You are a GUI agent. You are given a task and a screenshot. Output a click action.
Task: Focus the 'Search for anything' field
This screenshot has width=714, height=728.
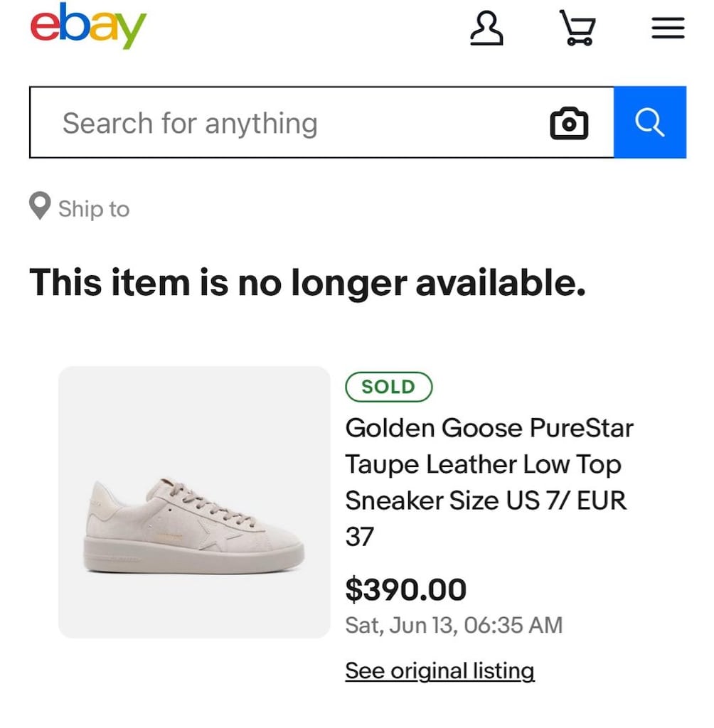[x=321, y=122]
